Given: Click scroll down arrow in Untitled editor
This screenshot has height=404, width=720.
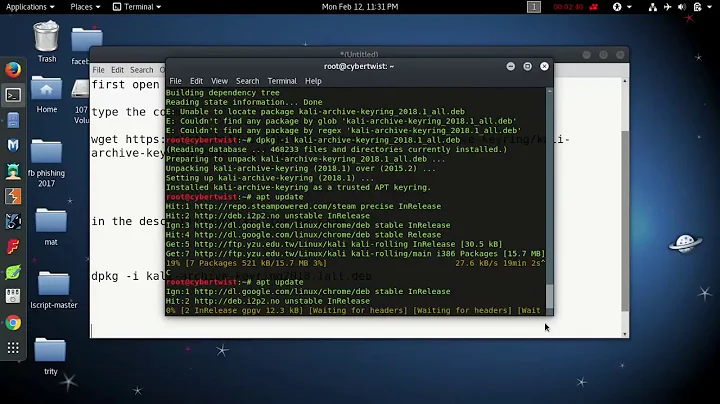Looking at the screenshot, I should [x=625, y=334].
